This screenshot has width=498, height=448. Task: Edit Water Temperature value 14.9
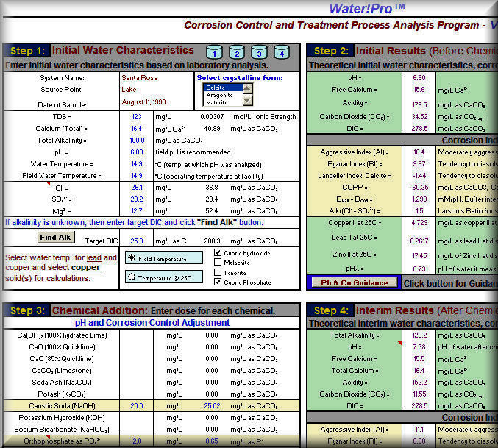coord(137,164)
